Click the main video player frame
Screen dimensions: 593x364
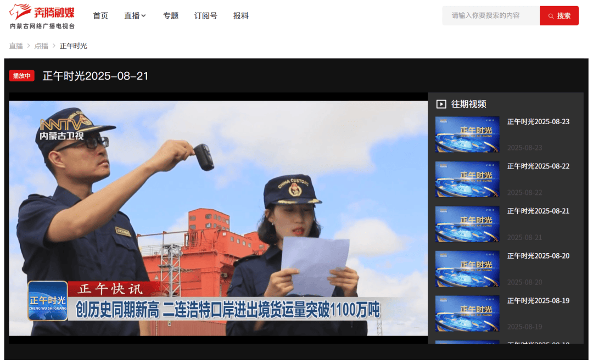[218, 218]
